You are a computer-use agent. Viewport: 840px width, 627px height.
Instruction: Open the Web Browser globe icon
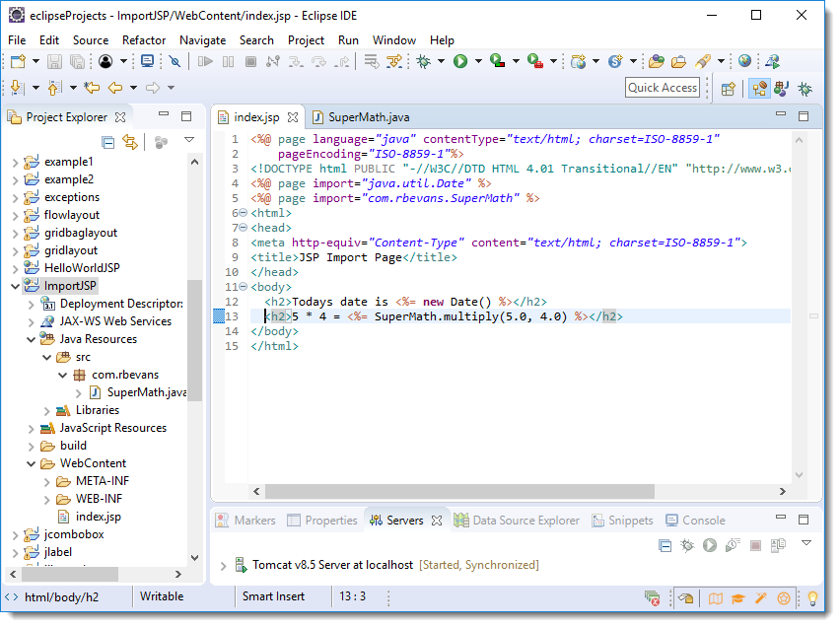point(744,61)
